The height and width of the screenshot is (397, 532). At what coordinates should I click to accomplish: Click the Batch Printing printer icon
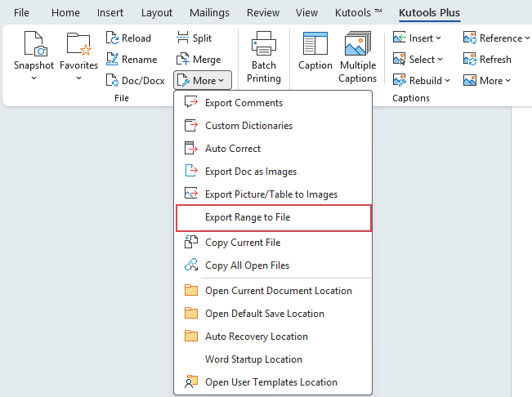[x=264, y=43]
